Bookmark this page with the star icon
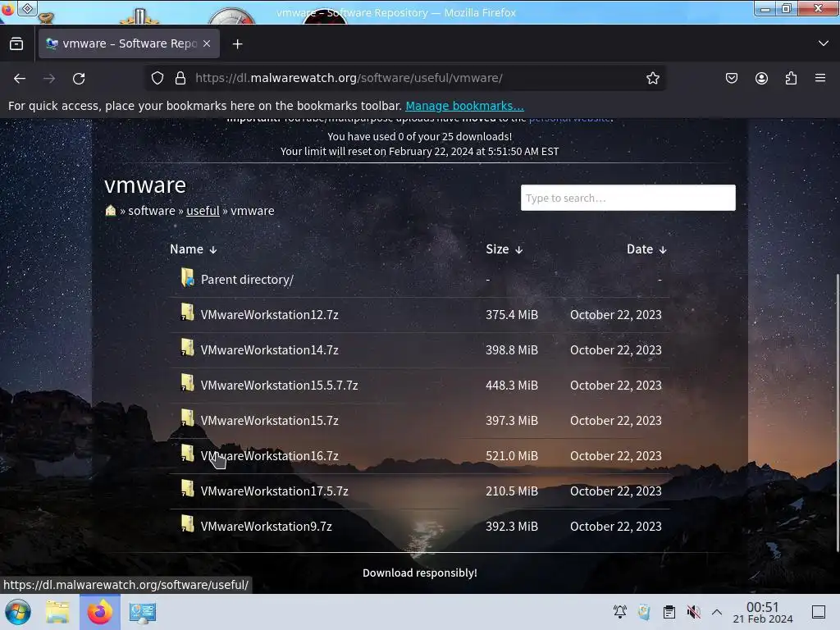This screenshot has width=840, height=630. (652, 78)
